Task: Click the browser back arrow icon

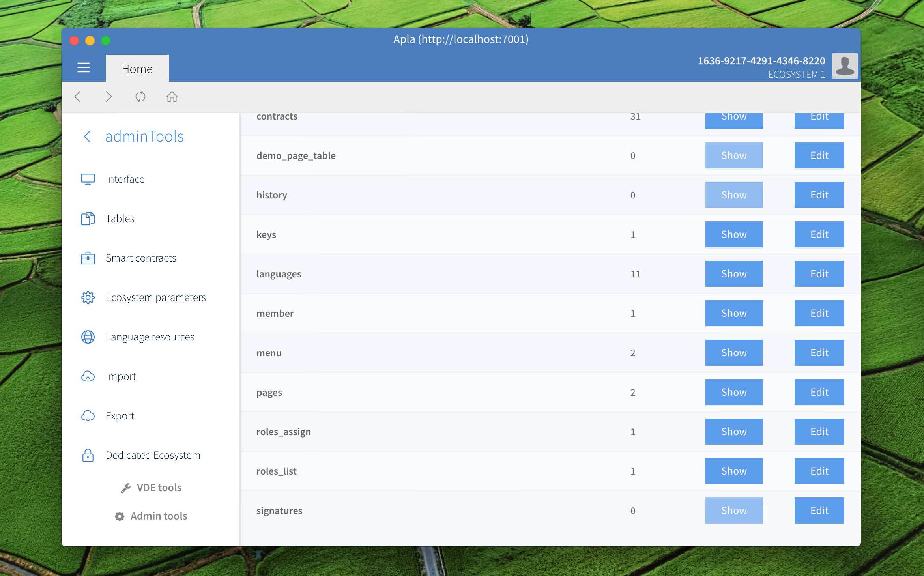Action: coord(78,97)
